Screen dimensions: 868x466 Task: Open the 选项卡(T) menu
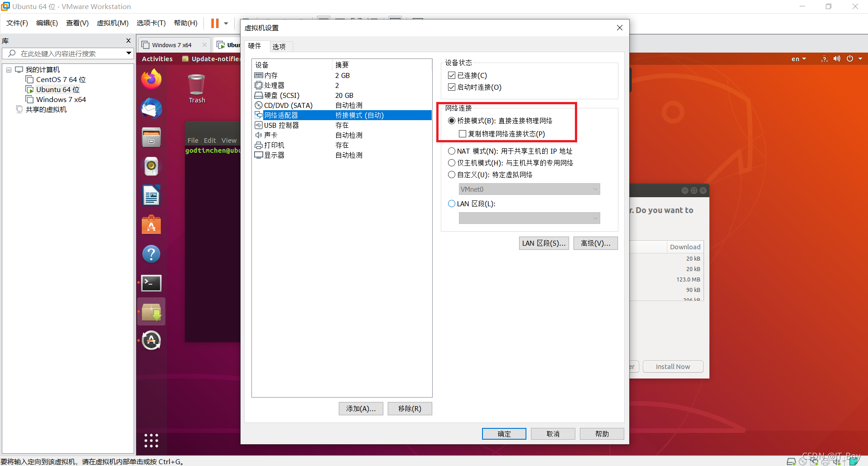(x=151, y=23)
